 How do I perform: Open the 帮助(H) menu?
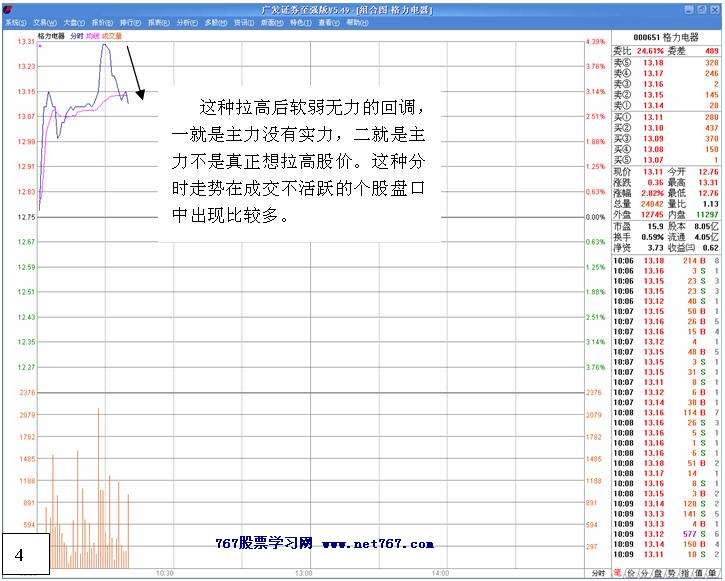pyautogui.click(x=357, y=23)
